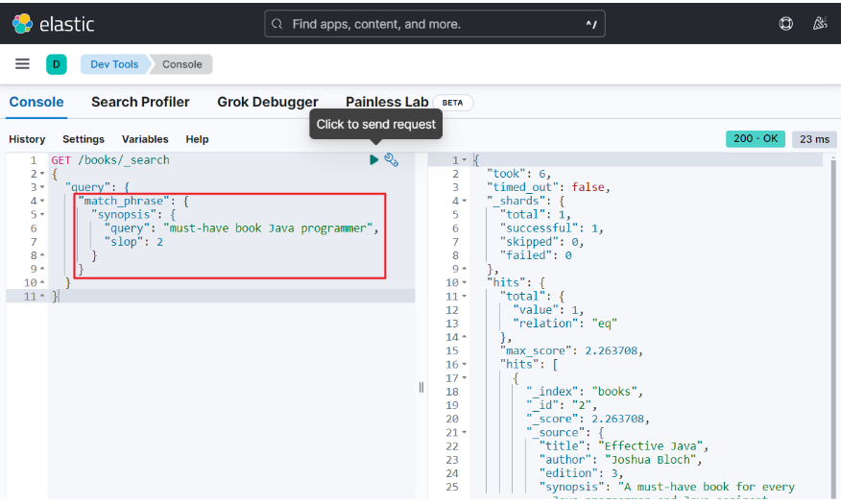Open the Painless Lab tab
Screen dimensions: 841x504
[387, 102]
